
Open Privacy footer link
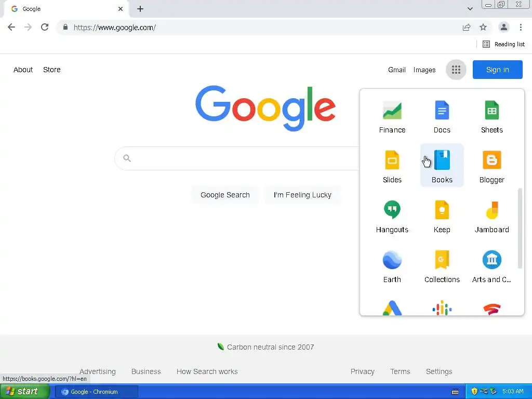[x=362, y=371]
